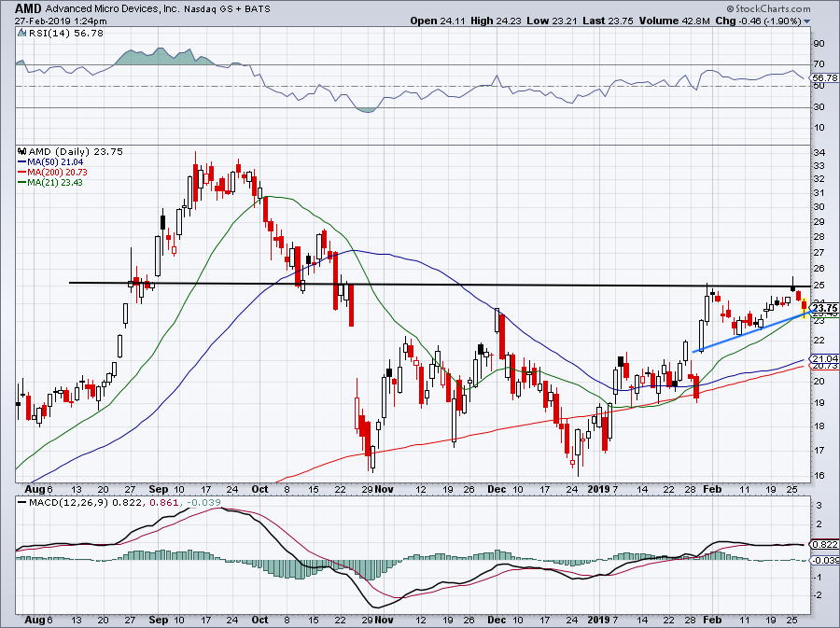Click the 0.822 MACD value axis tag
This screenshot has height=628, width=840.
click(x=825, y=544)
